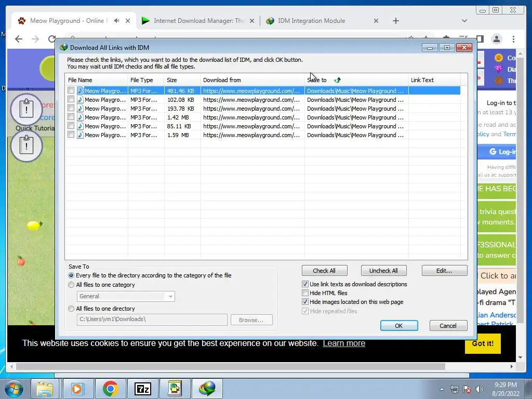The width and height of the screenshot is (532, 399).
Task: Sort by File Name column header
Action: coord(96,80)
